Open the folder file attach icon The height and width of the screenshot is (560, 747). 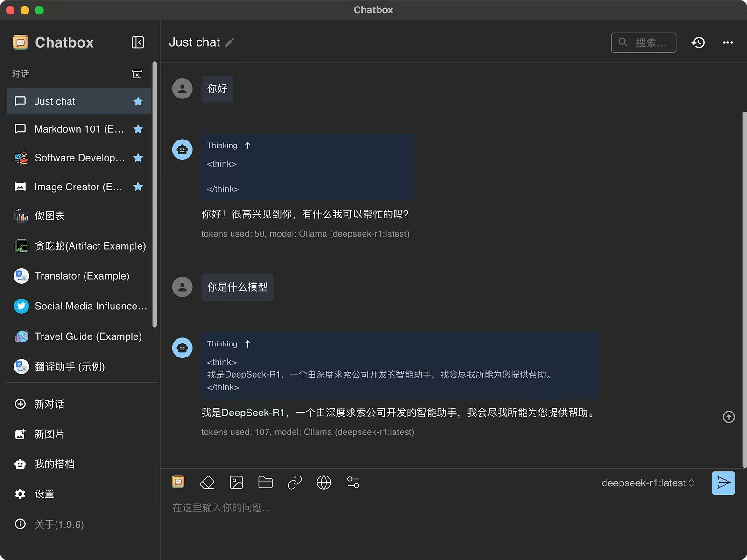coord(265,482)
